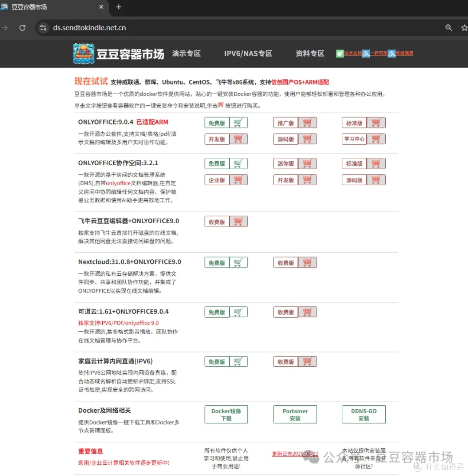
Task: Click the cart icon beside ONLYOFFICE 9.0.4 标准版
Action: pyautogui.click(x=376, y=123)
